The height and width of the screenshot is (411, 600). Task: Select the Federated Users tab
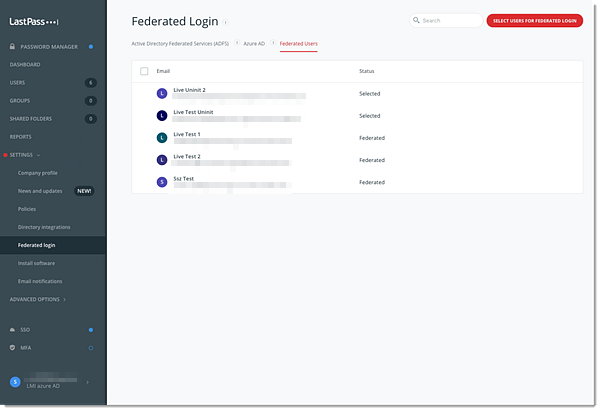298,44
